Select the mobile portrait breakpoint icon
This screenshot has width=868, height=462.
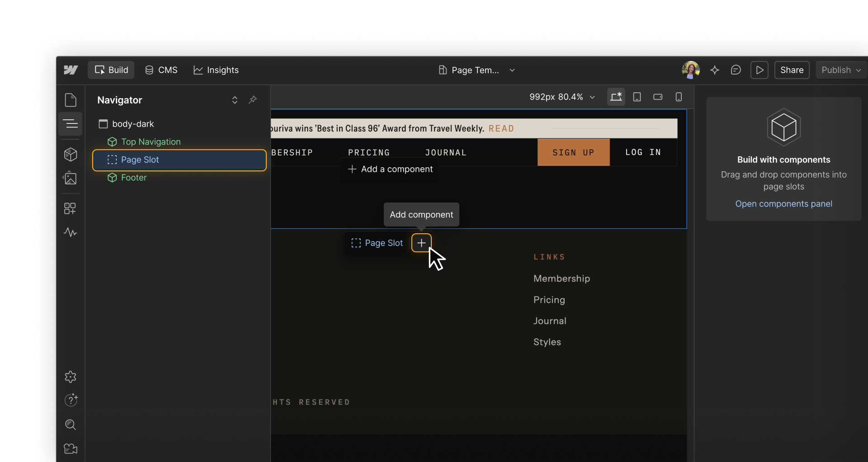[679, 97]
